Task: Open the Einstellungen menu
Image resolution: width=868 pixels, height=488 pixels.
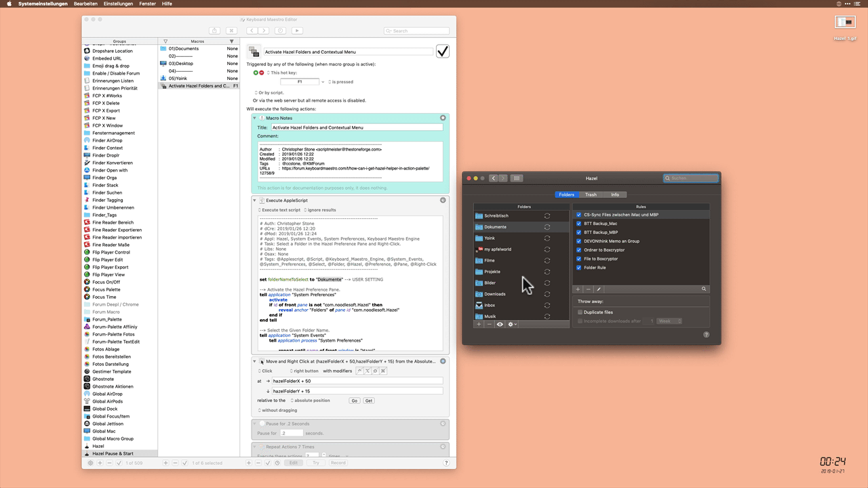Action: point(118,4)
